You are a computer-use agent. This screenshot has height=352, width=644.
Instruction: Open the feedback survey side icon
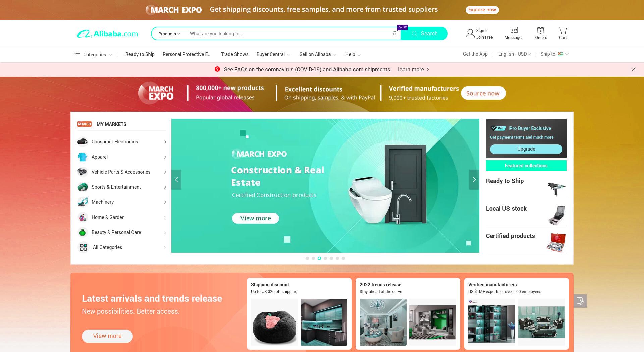[580, 301]
